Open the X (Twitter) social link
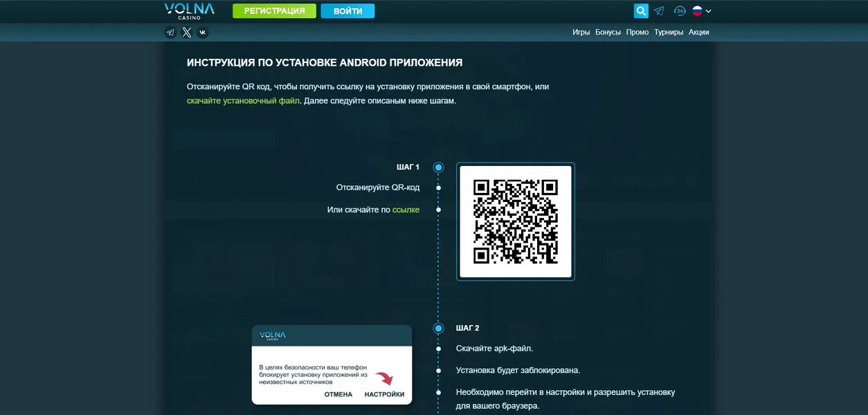The image size is (868, 415). (187, 33)
